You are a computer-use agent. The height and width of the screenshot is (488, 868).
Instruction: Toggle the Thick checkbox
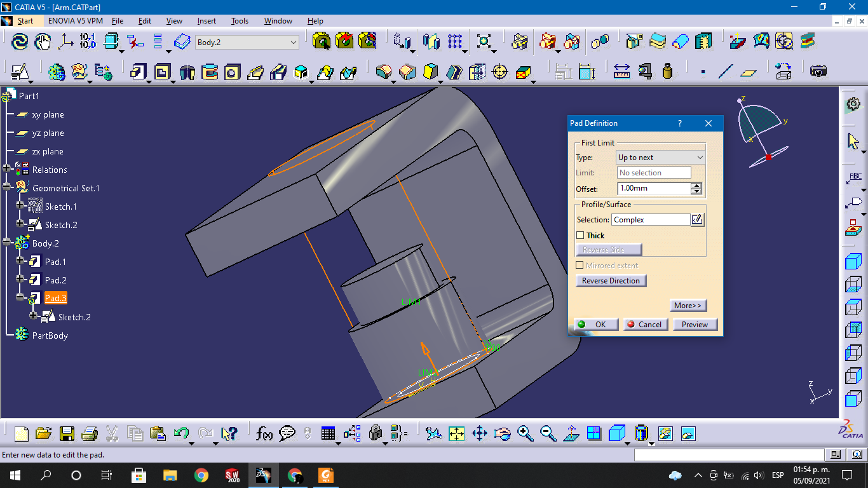click(x=580, y=235)
